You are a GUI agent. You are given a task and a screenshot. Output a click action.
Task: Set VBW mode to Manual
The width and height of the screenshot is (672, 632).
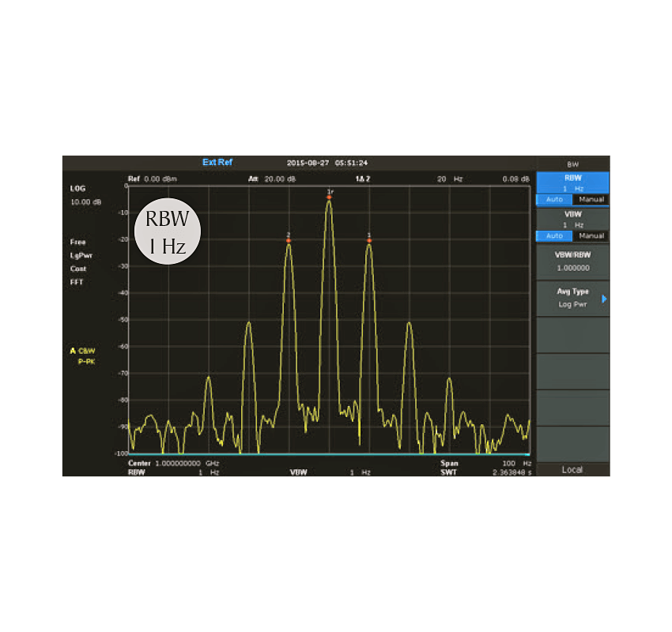click(x=591, y=236)
